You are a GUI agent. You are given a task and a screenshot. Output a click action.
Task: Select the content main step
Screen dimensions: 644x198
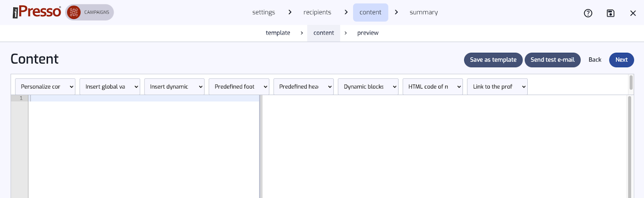371,12
